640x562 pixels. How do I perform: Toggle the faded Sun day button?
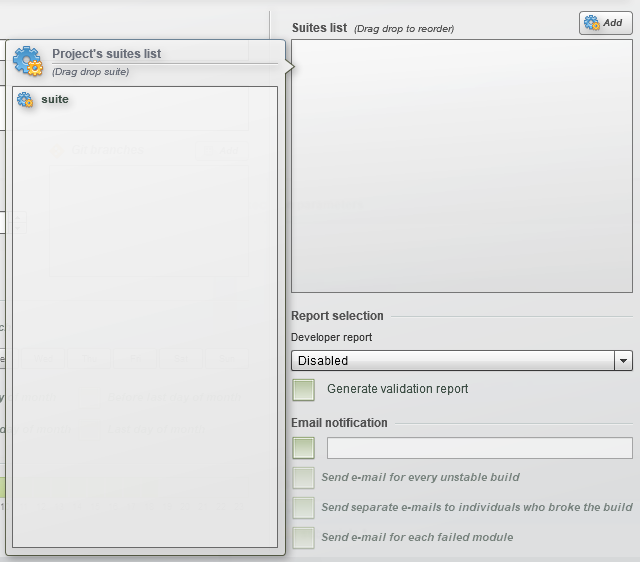click(227, 359)
